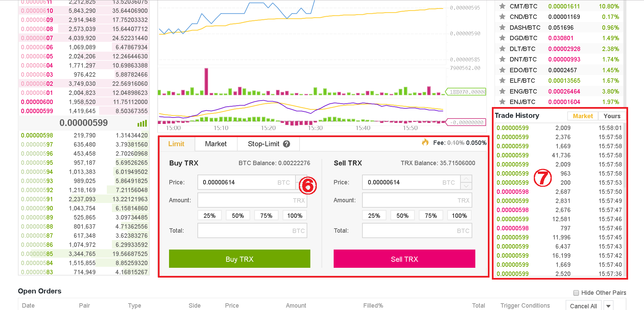Open the Stop-Limit help question icon
The height and width of the screenshot is (310, 644).
click(286, 144)
